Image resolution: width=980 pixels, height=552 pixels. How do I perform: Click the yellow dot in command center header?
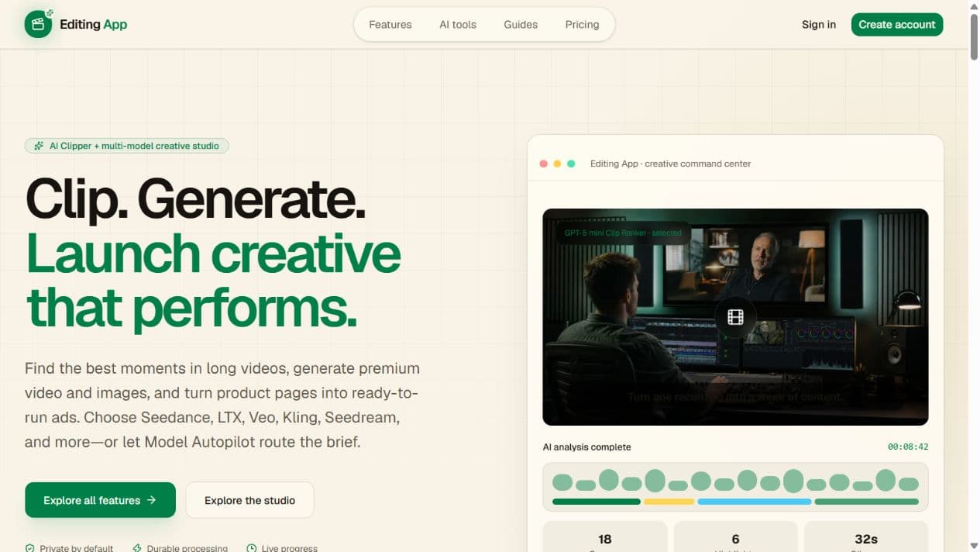coord(557,164)
